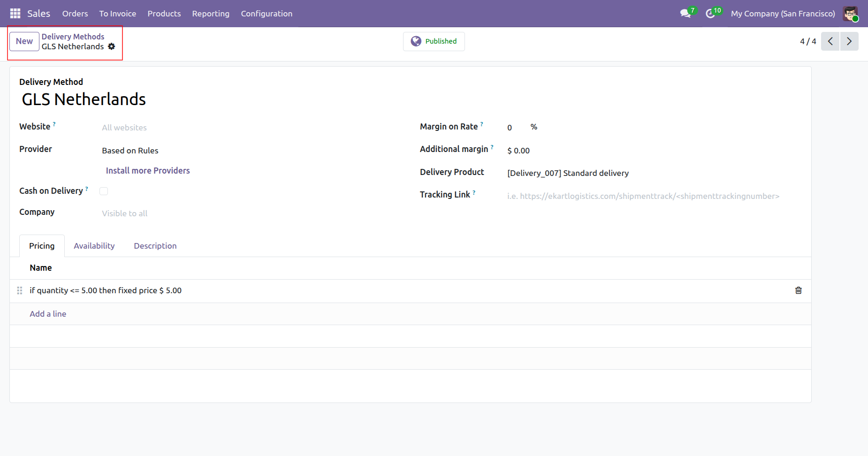This screenshot has width=868, height=456.
Task: Go to the next record arrow
Action: click(x=849, y=41)
